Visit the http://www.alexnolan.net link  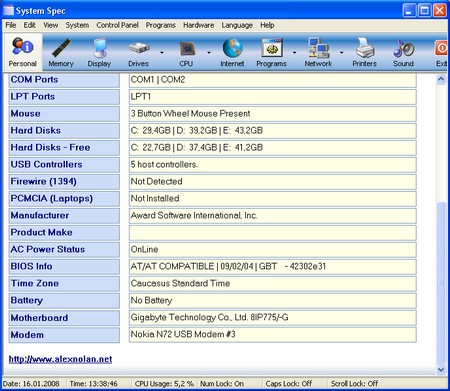pyautogui.click(x=60, y=359)
